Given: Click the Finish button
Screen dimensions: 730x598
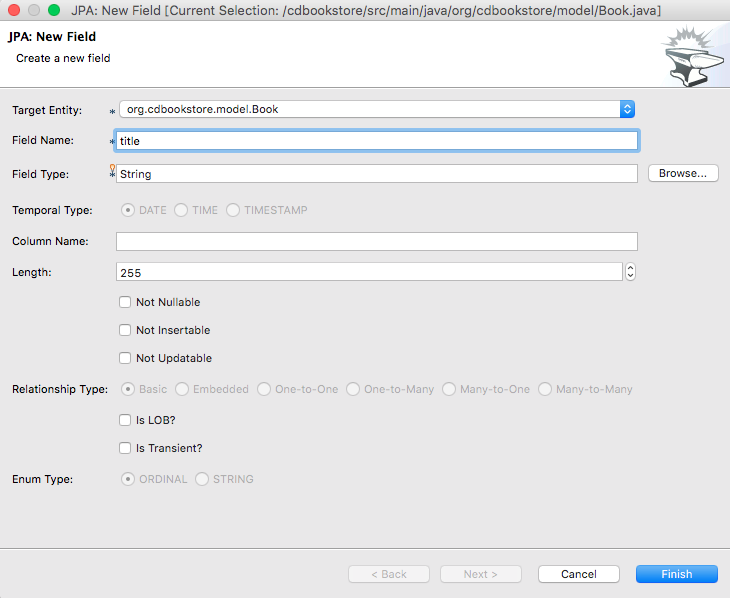Looking at the screenshot, I should [x=676, y=574].
